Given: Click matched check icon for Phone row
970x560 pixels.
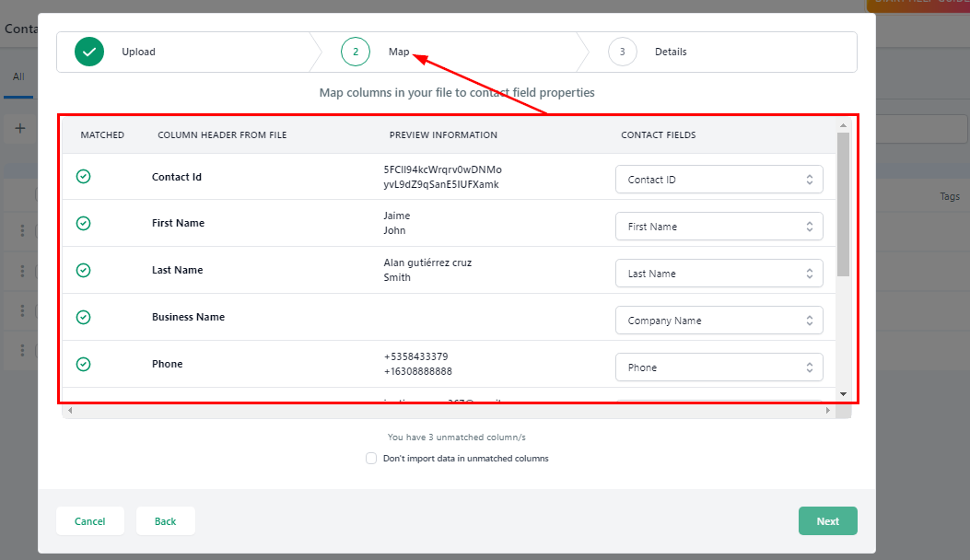Looking at the screenshot, I should (x=83, y=364).
